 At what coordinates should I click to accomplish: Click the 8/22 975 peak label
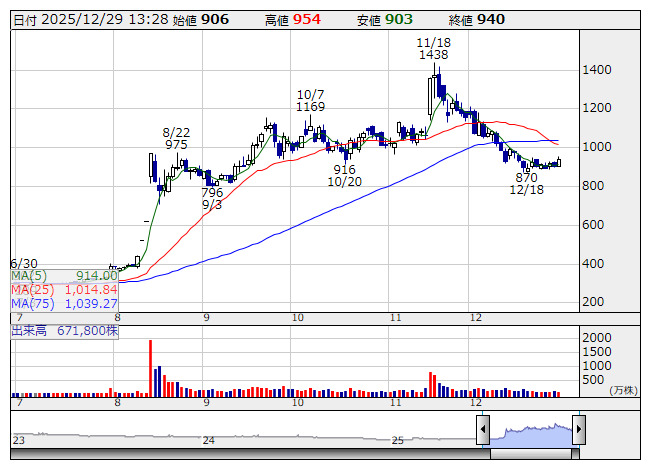[176, 139]
